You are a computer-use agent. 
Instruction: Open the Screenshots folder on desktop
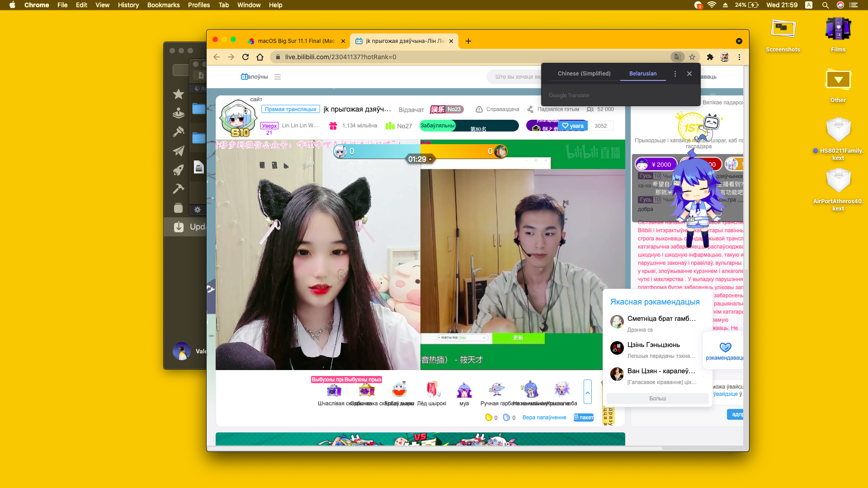(783, 36)
